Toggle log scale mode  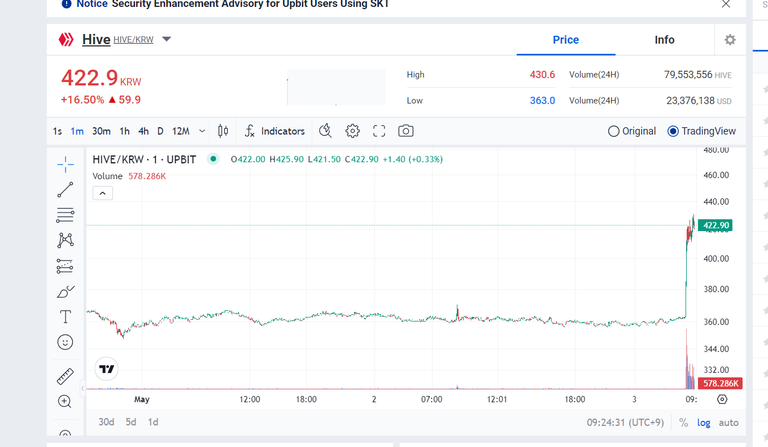coord(703,423)
